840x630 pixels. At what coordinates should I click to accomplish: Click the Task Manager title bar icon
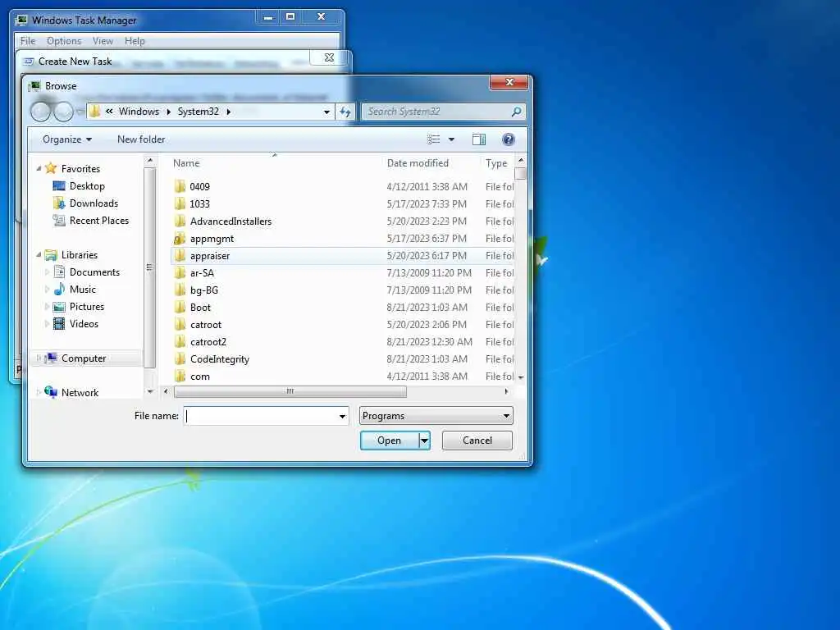click(21, 21)
